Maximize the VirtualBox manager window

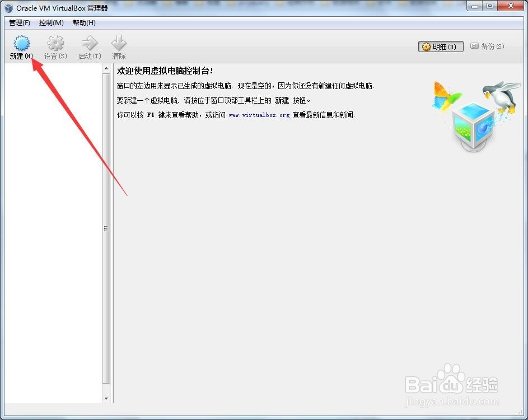pyautogui.click(x=490, y=6)
